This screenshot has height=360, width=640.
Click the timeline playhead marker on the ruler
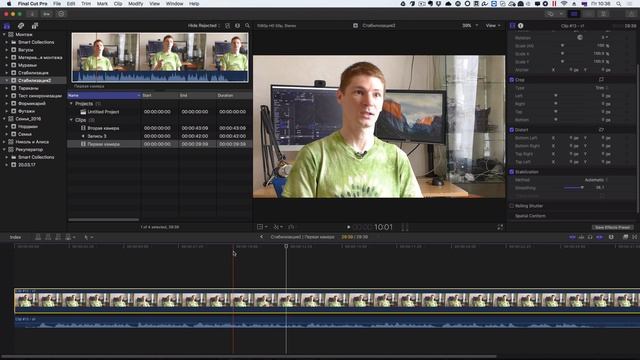tap(286, 246)
